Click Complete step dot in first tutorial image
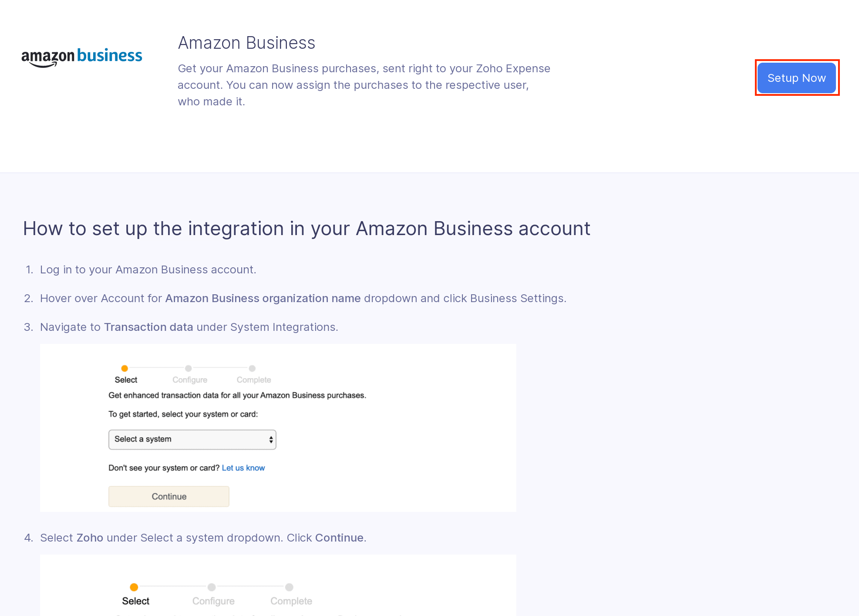Screen dimensions: 859x616 tap(252, 368)
